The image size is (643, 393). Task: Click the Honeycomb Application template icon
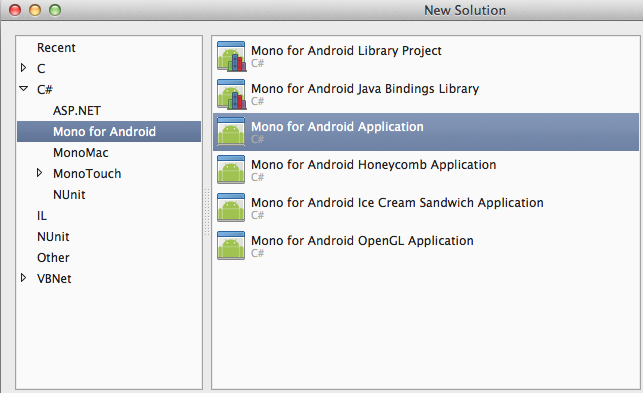click(231, 169)
